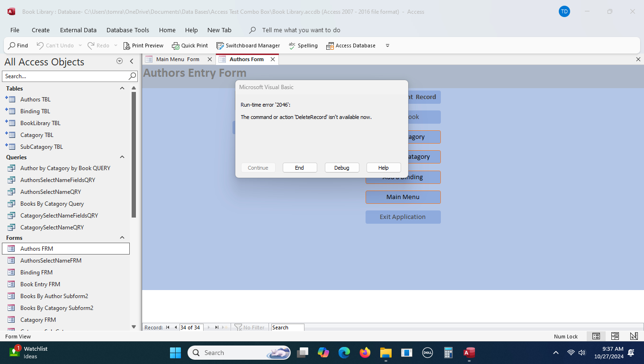
Task: Open the Windows Start menu
Action: tap(175, 353)
